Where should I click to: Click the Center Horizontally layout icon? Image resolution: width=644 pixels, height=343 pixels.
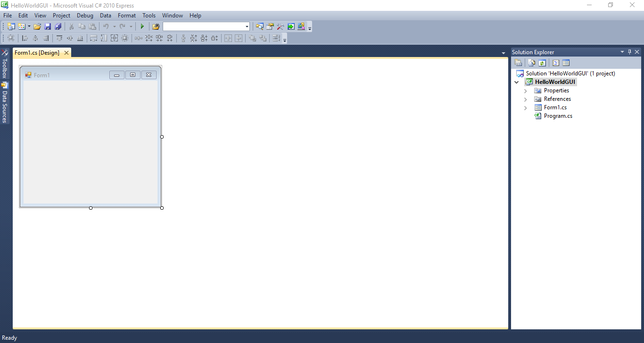pyautogui.click(x=228, y=38)
